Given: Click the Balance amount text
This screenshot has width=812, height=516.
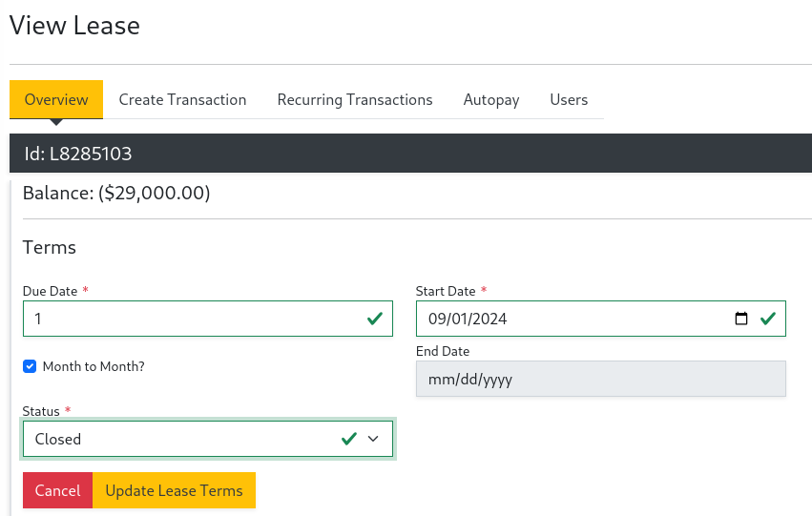Looking at the screenshot, I should [x=116, y=193].
